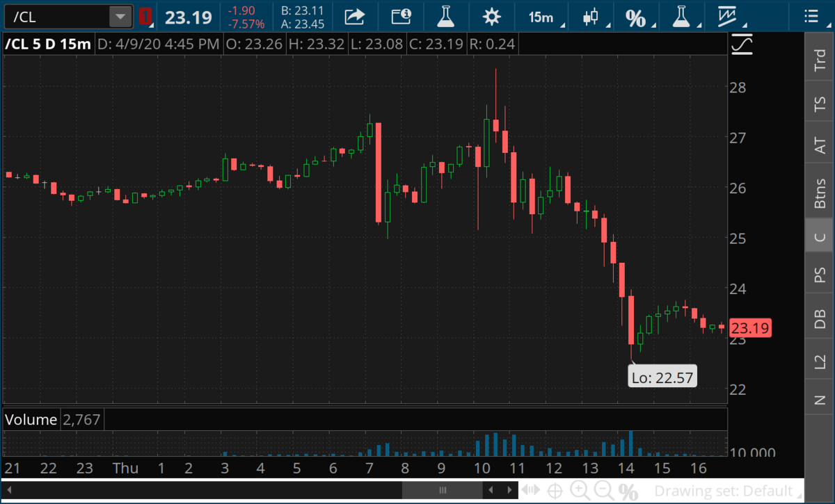Viewport: 835px width, 504px height.
Task: Click the last price 23.19 in toolbar
Action: [188, 17]
